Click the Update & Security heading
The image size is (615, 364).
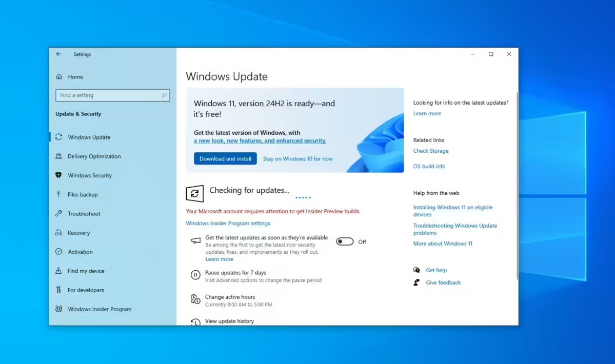pyautogui.click(x=78, y=114)
